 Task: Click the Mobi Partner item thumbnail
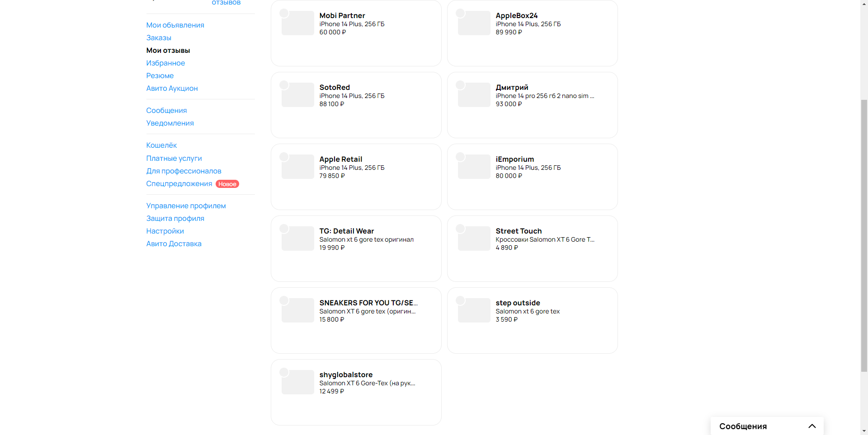coord(298,23)
